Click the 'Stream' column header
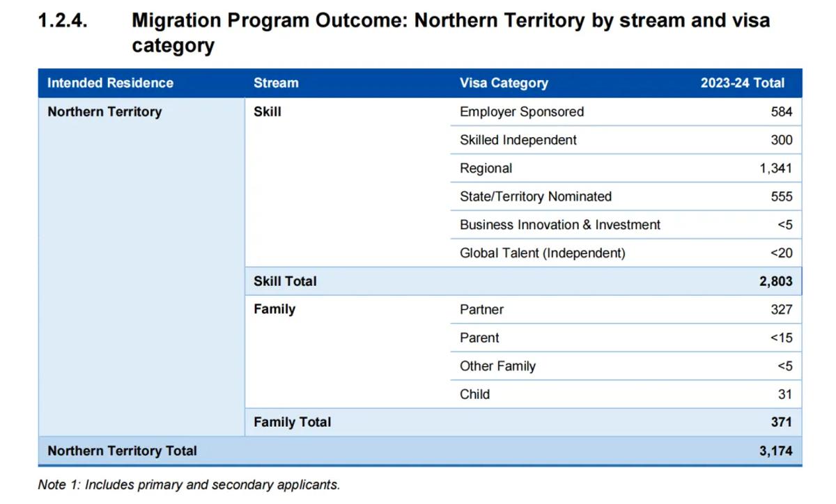836x504 pixels. coord(276,83)
